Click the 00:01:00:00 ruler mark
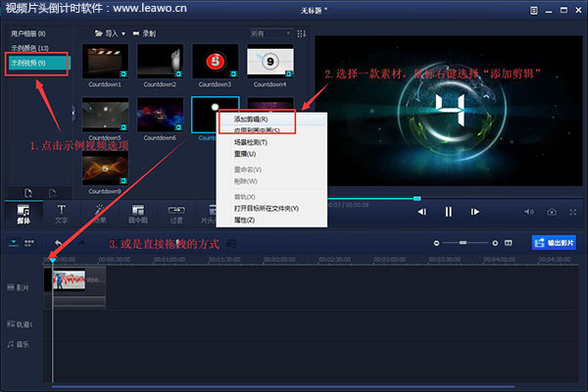This screenshot has width=588, height=392. [170, 260]
